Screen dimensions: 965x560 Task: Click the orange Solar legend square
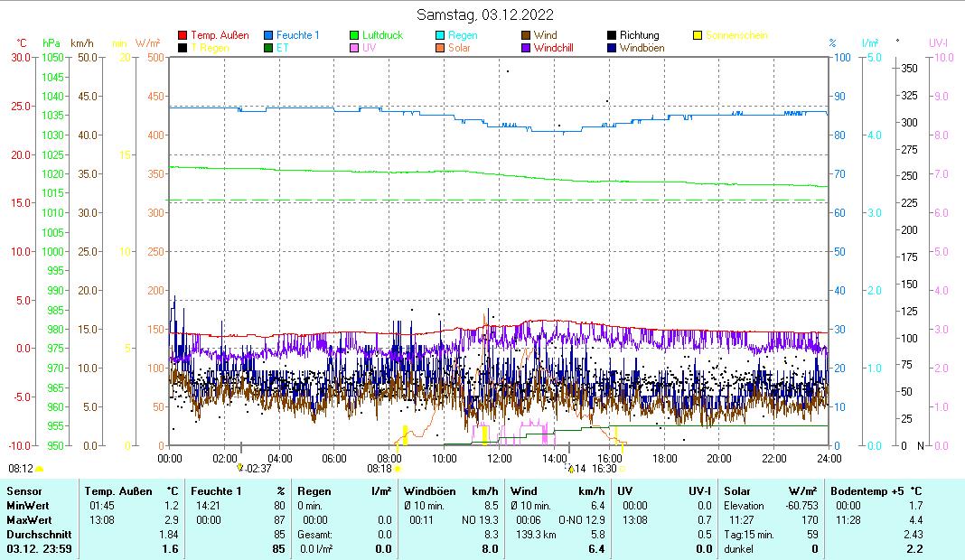(440, 48)
